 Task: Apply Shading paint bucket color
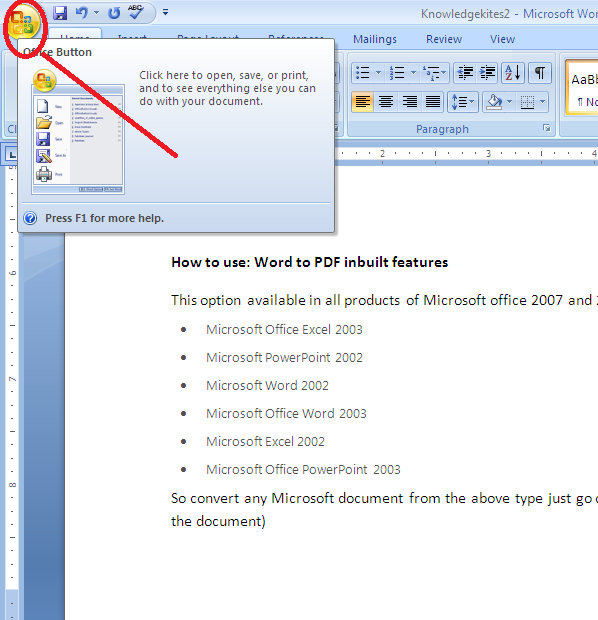(x=494, y=102)
